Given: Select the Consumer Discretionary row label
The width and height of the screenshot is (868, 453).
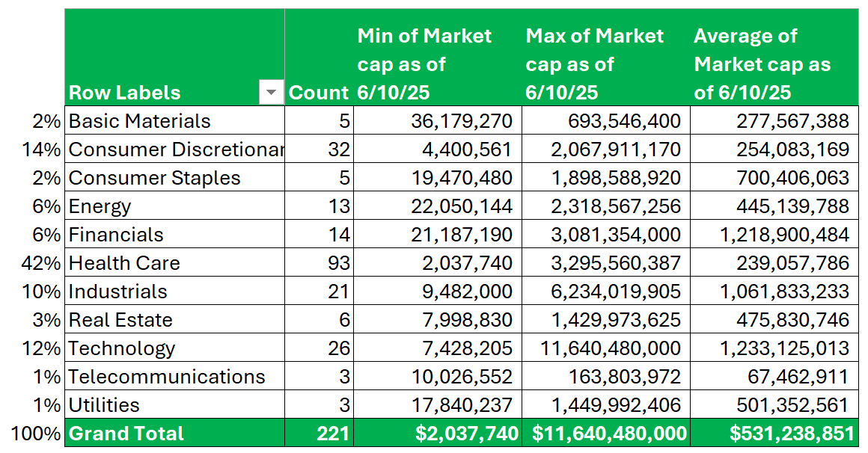Looking at the screenshot, I should [x=174, y=149].
